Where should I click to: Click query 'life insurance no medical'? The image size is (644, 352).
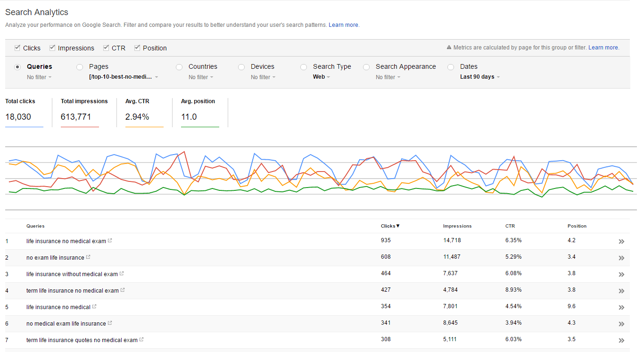click(58, 307)
